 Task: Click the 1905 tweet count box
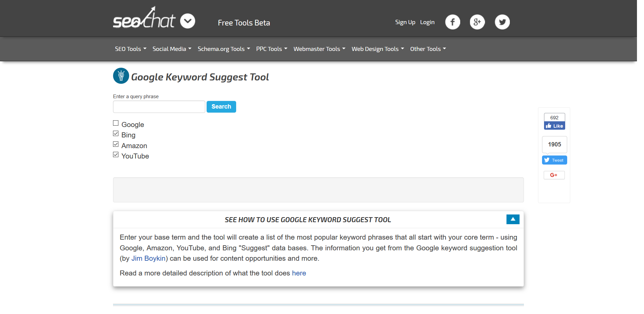(554, 144)
